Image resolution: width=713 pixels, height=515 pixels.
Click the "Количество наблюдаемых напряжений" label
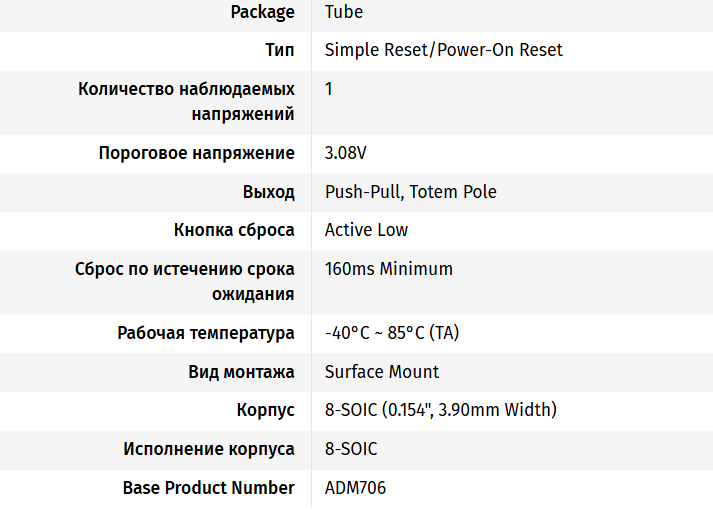point(186,101)
